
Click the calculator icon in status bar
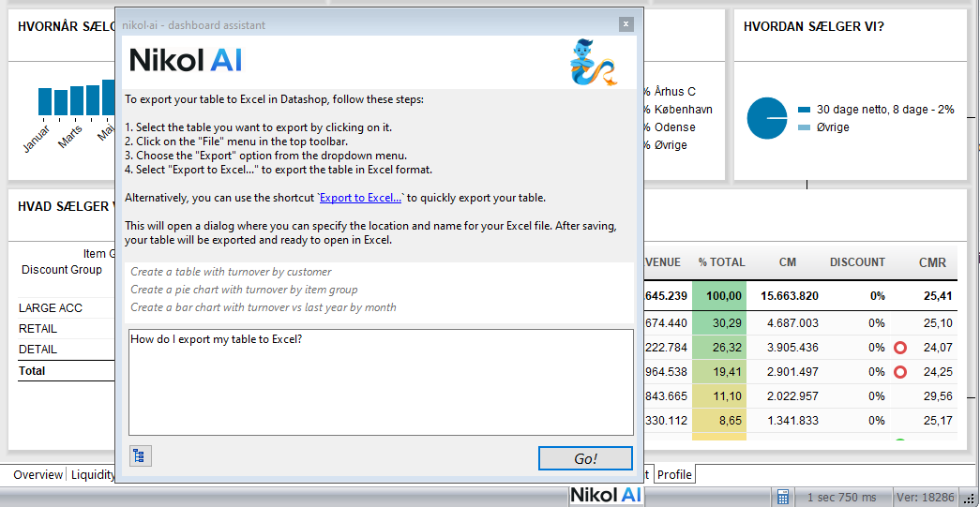(x=782, y=497)
